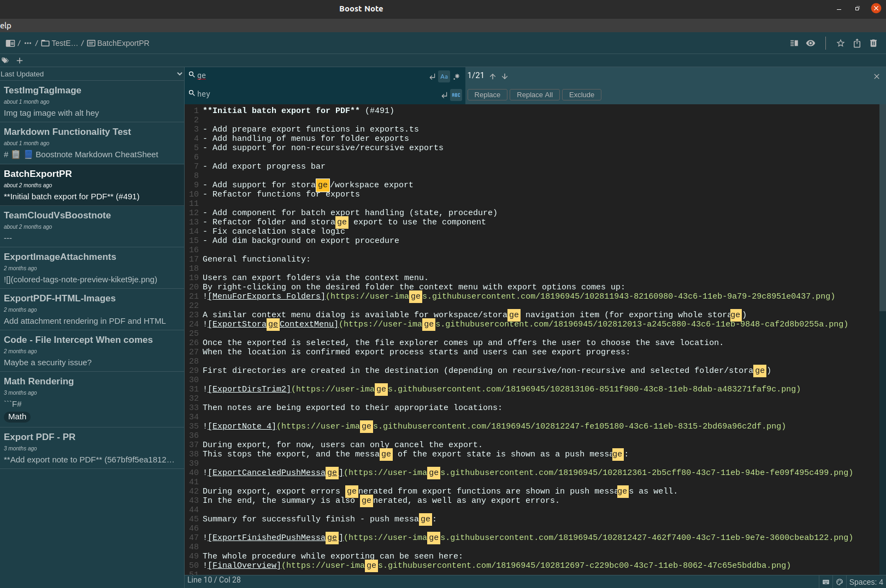
Task: Bookmark the note with the star icon
Action: [x=841, y=43]
